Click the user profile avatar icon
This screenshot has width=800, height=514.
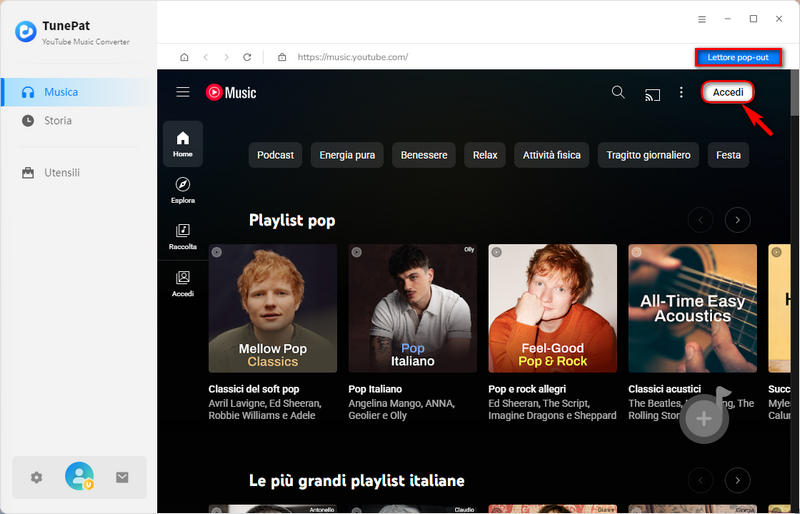(x=79, y=476)
